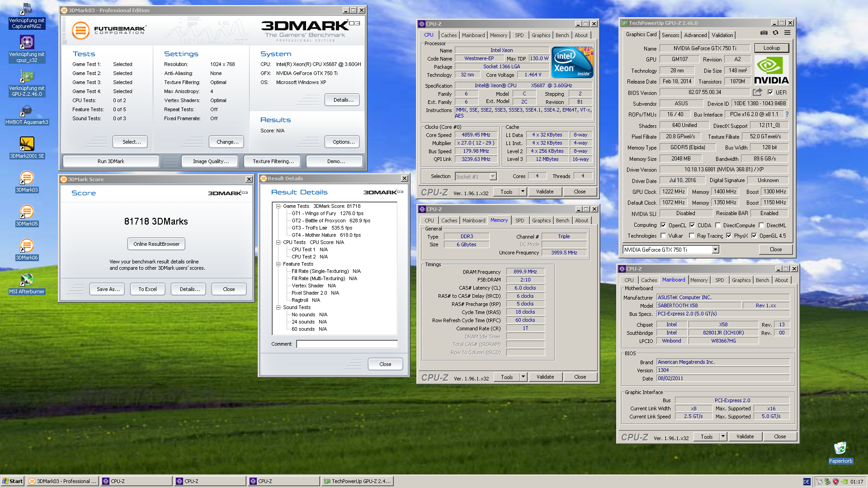Screen dimensions: 868x488
Task: Open GPU-Z hamburger menu icon
Action: coord(787,33)
